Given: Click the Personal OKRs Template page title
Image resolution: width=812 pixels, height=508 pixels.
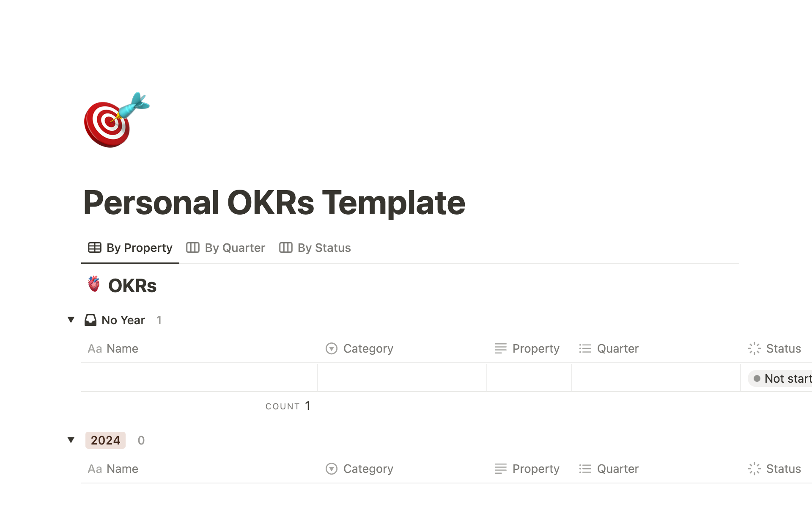Looking at the screenshot, I should coord(274,203).
